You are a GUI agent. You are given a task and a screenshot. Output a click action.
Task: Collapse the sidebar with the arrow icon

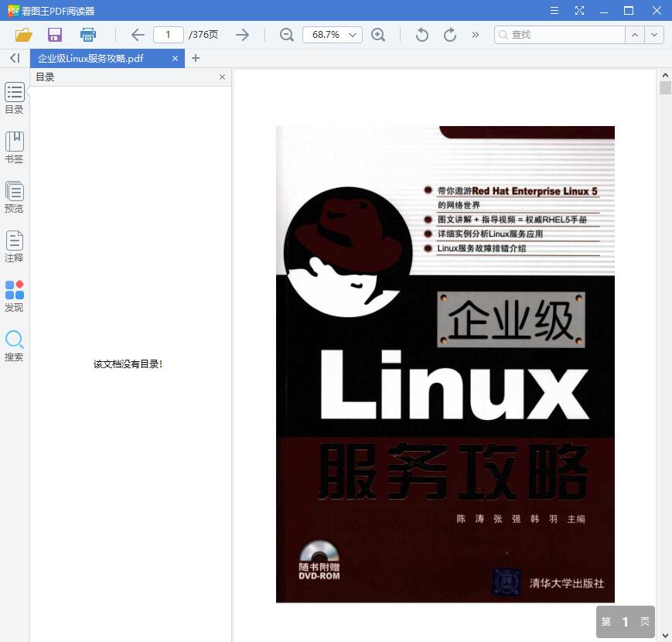pyautogui.click(x=15, y=58)
